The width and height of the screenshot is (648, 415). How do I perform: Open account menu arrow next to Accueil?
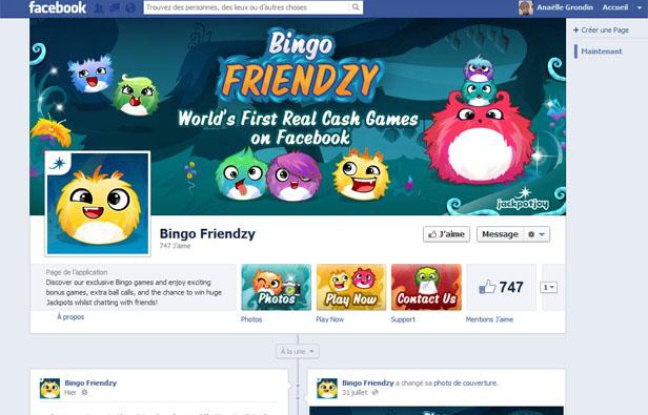coord(639,7)
